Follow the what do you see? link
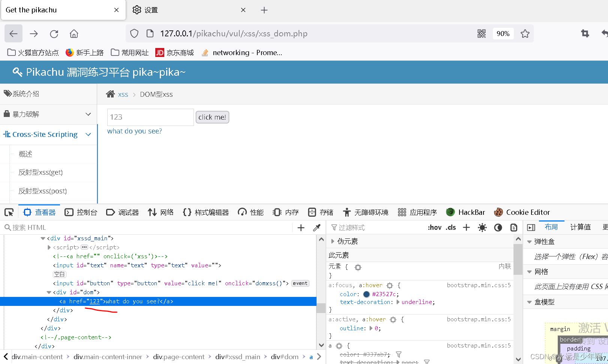 135,131
